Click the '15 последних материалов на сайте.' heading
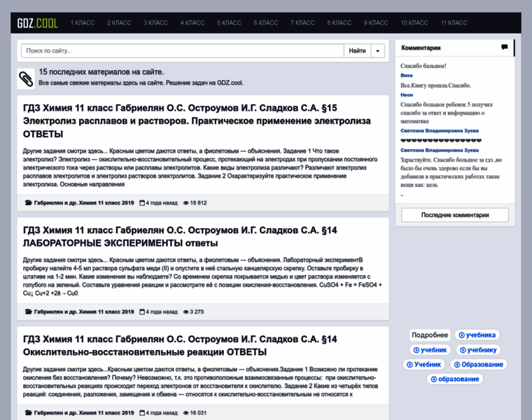 pos(101,72)
